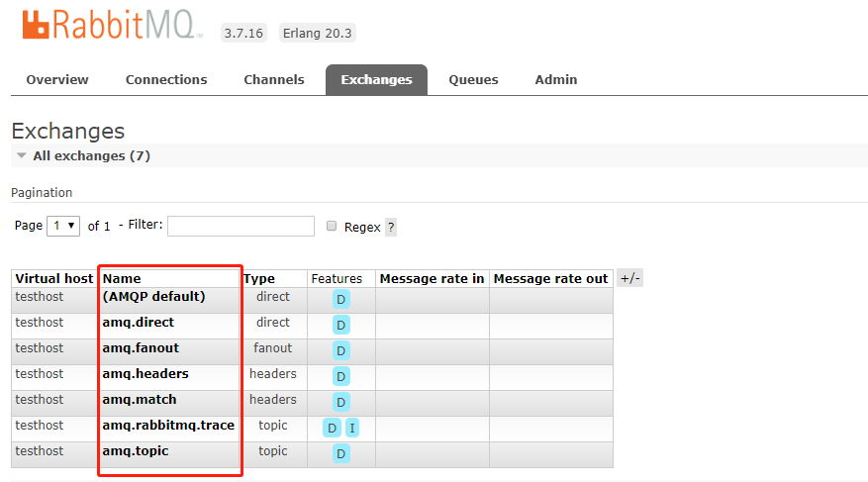Sort by Type column header

(259, 278)
